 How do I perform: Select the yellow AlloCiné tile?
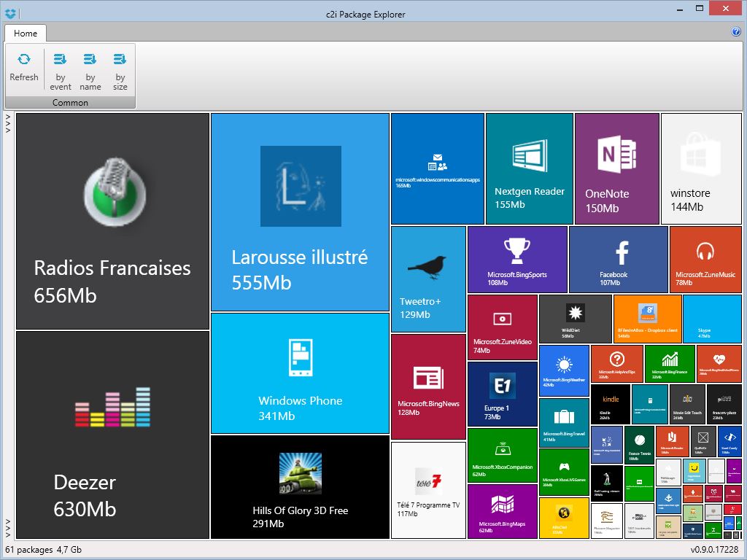(564, 518)
